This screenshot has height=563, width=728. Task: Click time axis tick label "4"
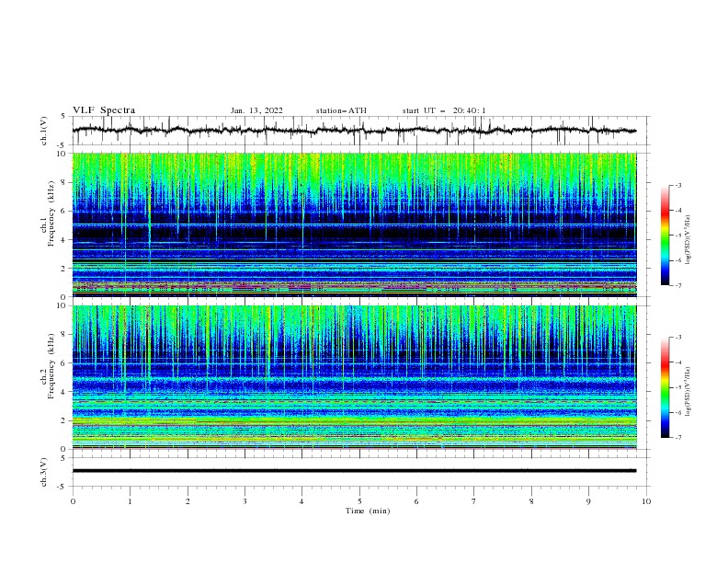(x=301, y=501)
